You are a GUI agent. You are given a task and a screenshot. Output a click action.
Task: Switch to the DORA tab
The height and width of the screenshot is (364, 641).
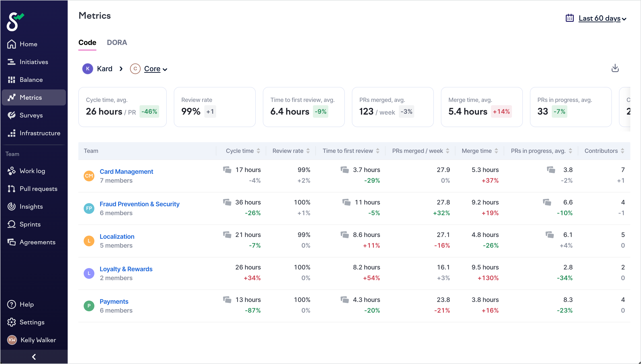tap(117, 42)
